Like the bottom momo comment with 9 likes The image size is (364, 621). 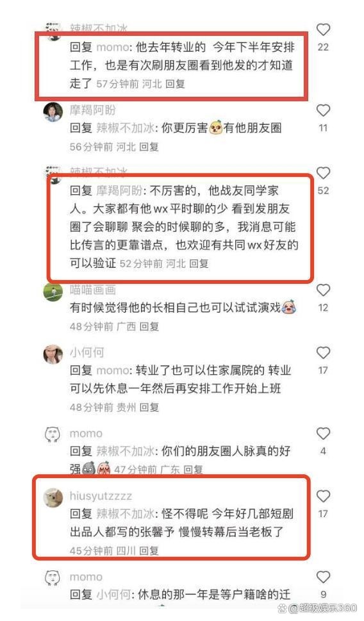tap(323, 577)
